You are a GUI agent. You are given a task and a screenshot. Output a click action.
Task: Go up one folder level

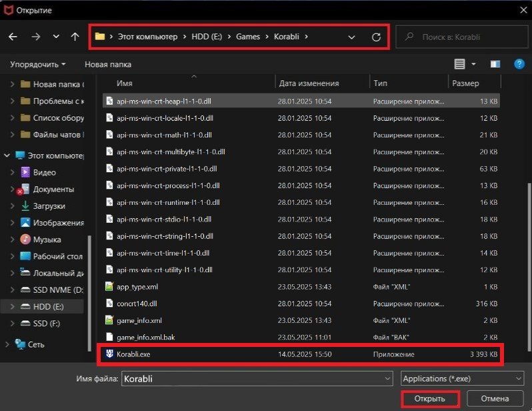point(75,37)
